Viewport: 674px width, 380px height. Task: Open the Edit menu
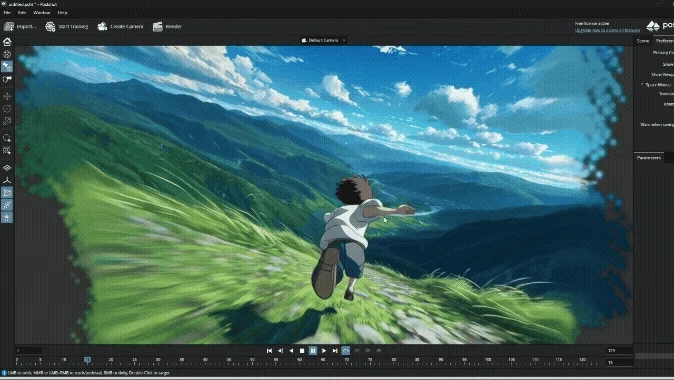coord(21,12)
